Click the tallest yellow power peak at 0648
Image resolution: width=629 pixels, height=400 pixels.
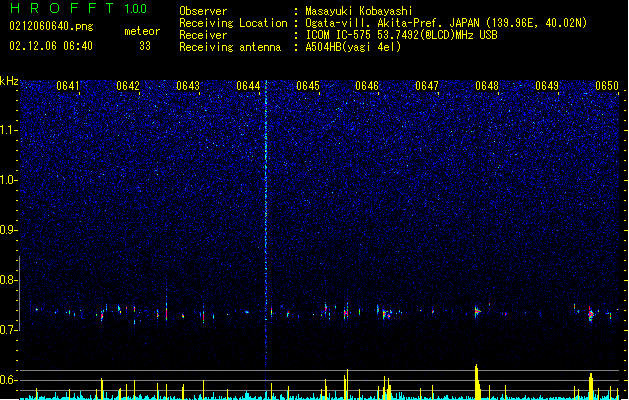point(477,381)
